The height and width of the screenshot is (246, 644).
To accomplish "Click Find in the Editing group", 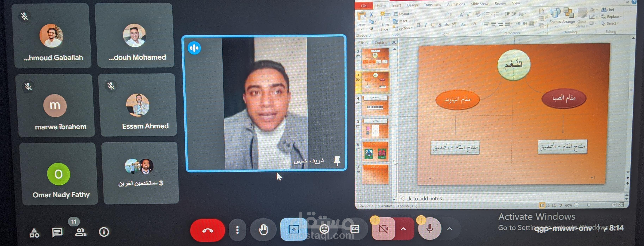I will click(x=608, y=10).
